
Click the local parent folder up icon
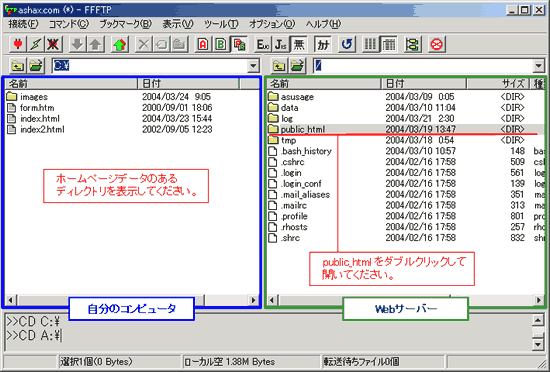pos(17,66)
